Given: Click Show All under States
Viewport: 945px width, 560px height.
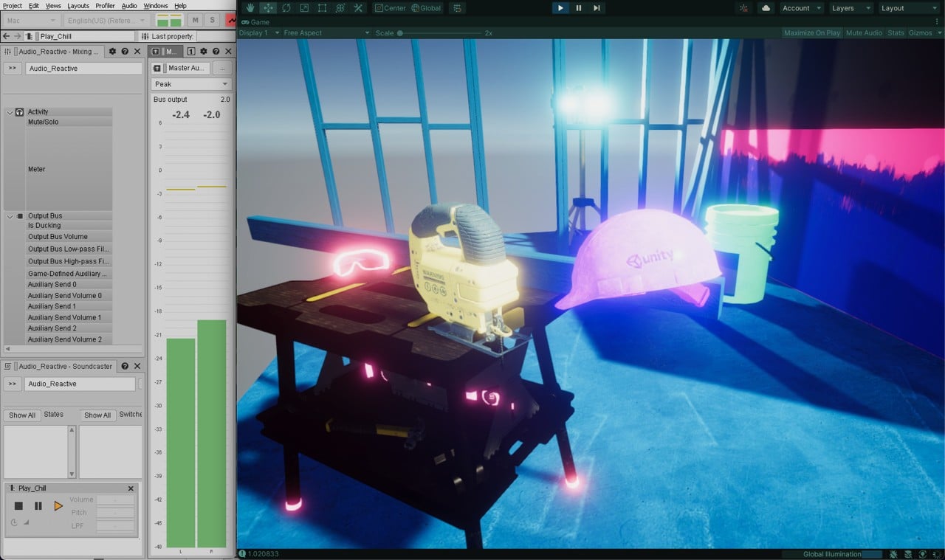Looking at the screenshot, I should click(x=21, y=415).
